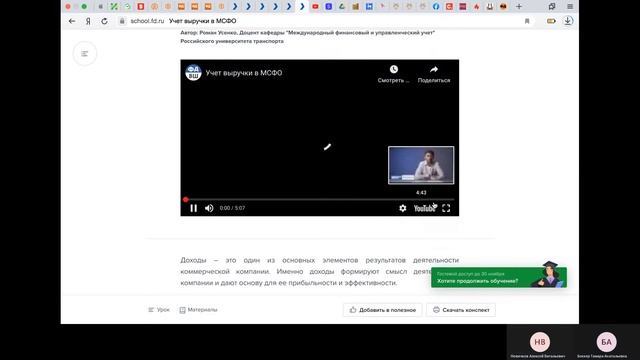
Task: Open a new tab with the plus button
Action: pos(519,7)
